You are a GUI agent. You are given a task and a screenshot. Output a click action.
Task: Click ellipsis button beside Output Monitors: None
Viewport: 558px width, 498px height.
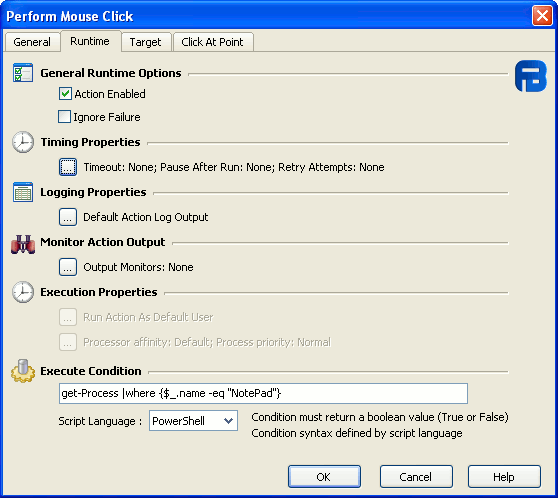tap(68, 267)
